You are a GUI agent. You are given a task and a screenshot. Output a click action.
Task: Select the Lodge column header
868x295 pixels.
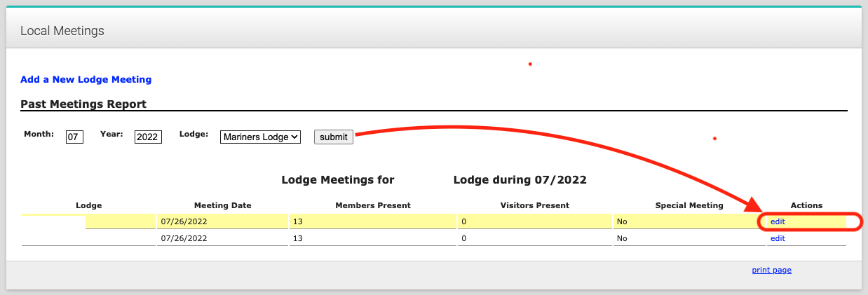pyautogui.click(x=89, y=205)
